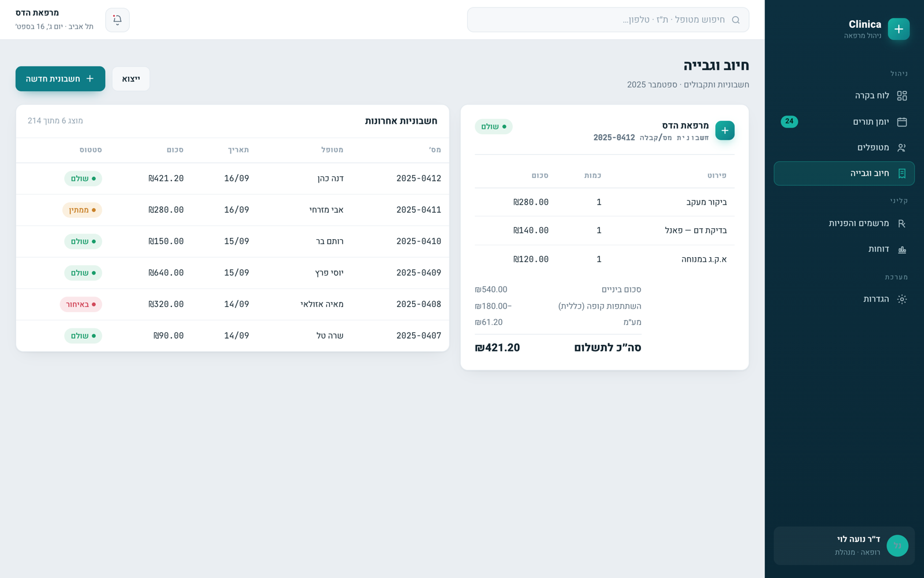
Task: Click the search magnifier icon
Action: (736, 20)
